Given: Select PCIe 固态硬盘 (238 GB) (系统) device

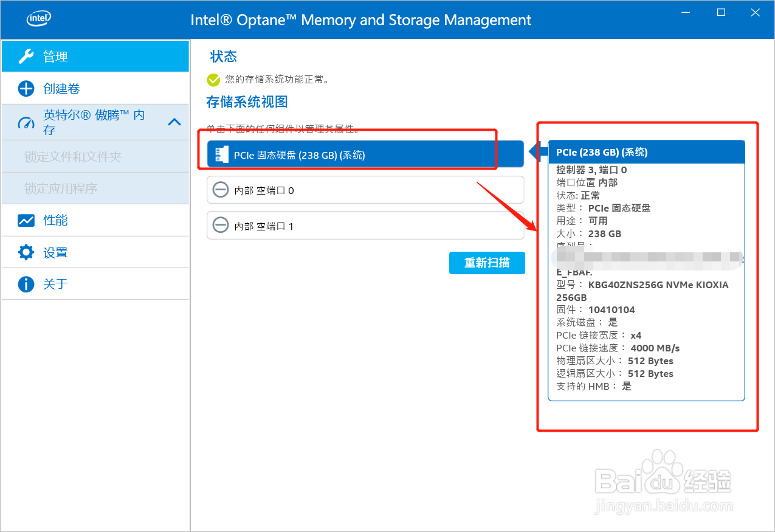Looking at the screenshot, I should point(365,154).
